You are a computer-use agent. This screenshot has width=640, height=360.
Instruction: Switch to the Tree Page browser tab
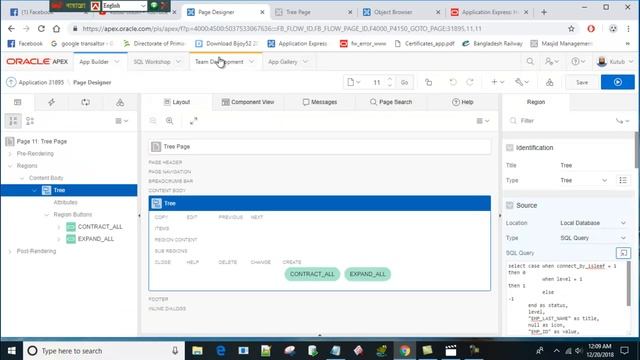click(313, 12)
